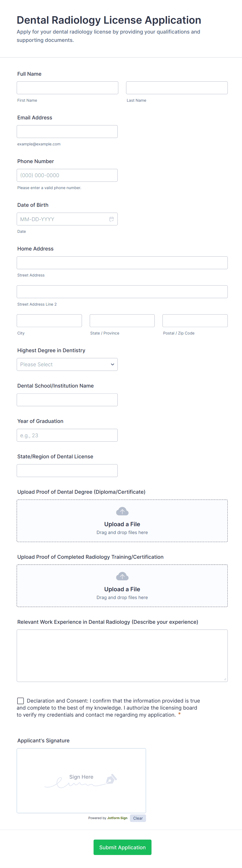Clear the applicant's signature
Image resolution: width=242 pixels, height=868 pixels.
(137, 818)
